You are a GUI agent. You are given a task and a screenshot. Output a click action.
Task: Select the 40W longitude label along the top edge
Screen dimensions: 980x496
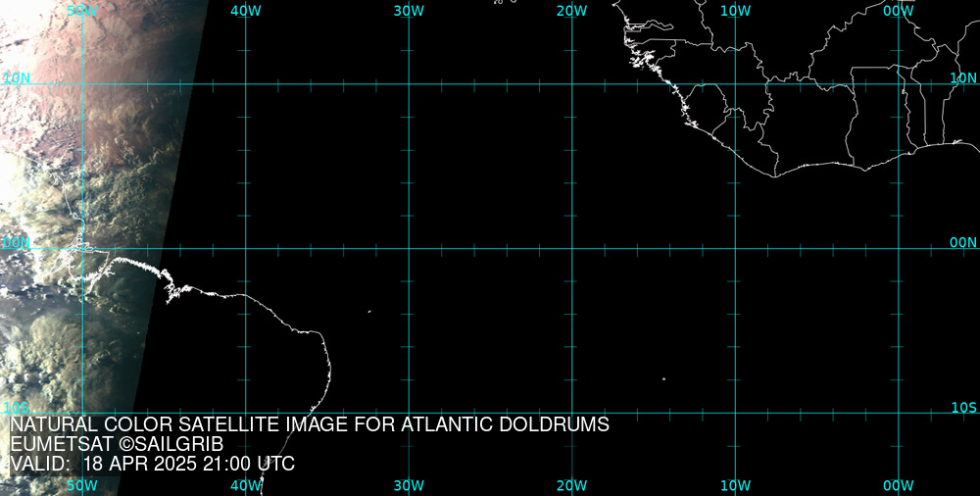click(x=246, y=11)
